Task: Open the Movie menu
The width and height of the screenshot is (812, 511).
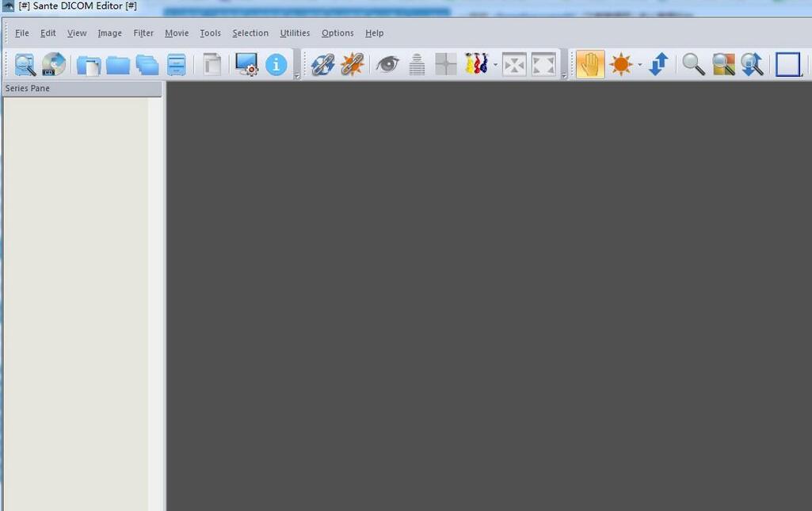Action: pos(177,33)
